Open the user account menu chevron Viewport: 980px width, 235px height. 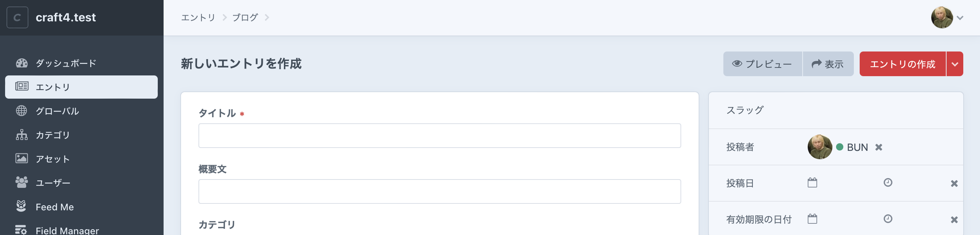pyautogui.click(x=960, y=18)
